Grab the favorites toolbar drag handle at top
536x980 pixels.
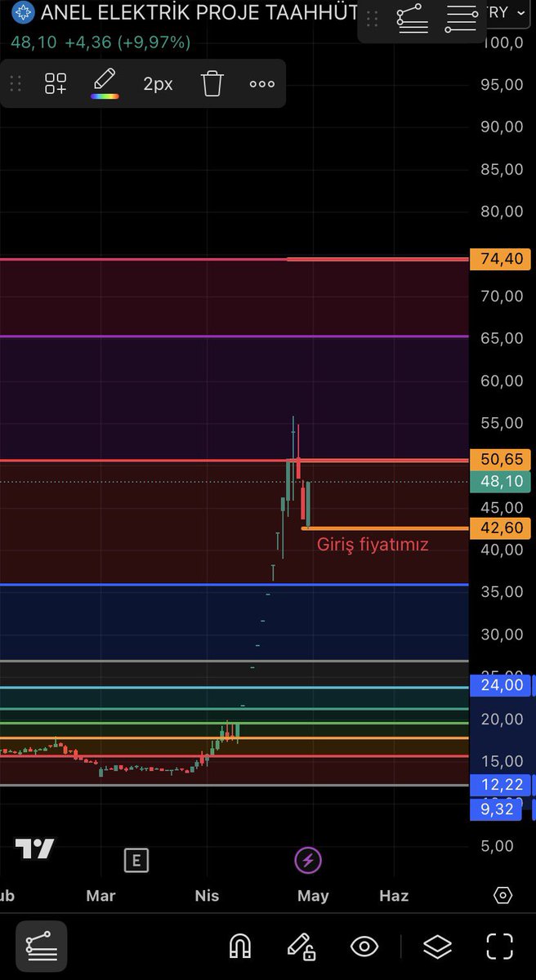(373, 19)
